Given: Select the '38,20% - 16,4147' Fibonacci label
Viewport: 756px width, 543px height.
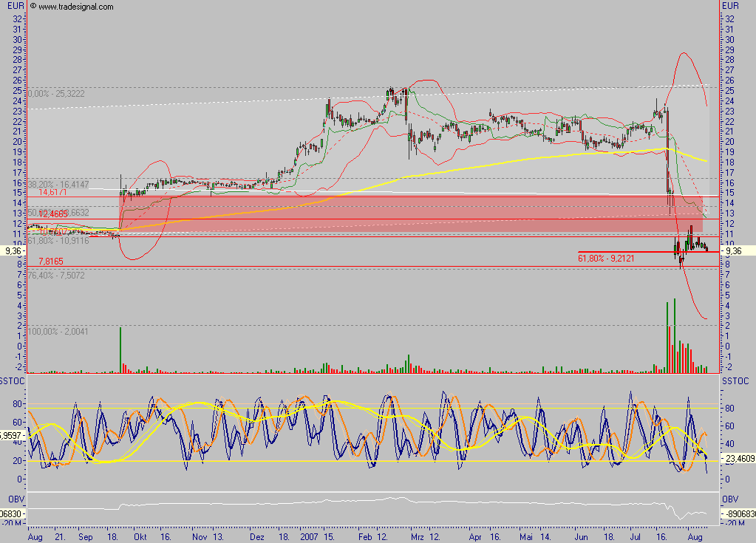Looking at the screenshot, I should pos(58,185).
